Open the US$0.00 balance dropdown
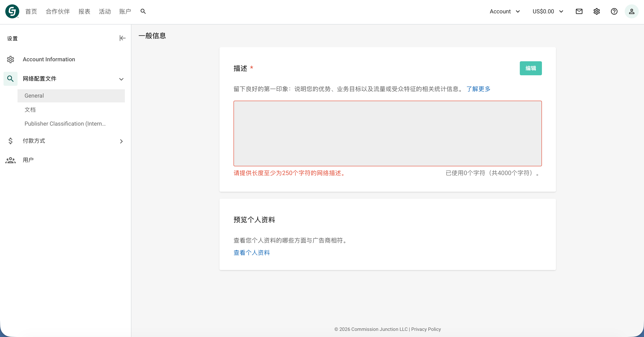 (548, 12)
